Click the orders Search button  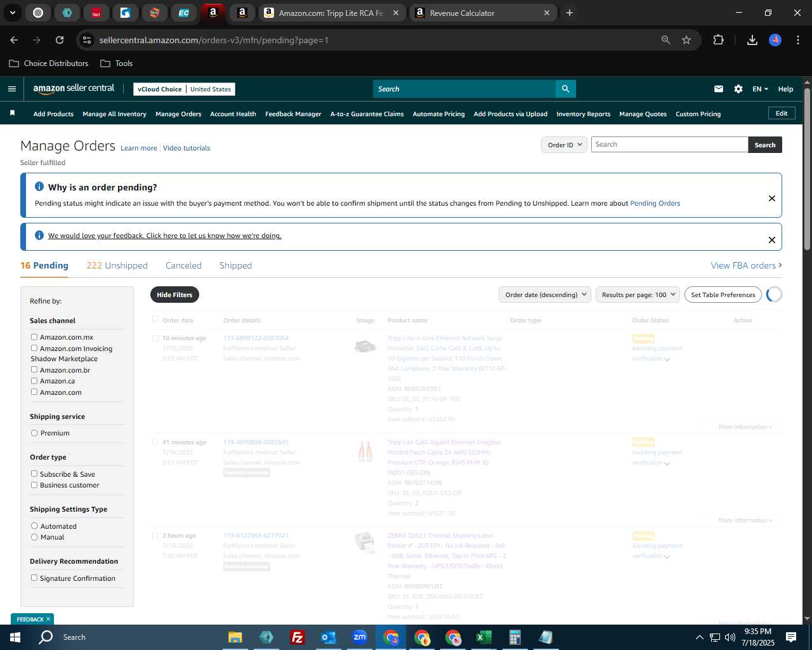click(x=765, y=145)
